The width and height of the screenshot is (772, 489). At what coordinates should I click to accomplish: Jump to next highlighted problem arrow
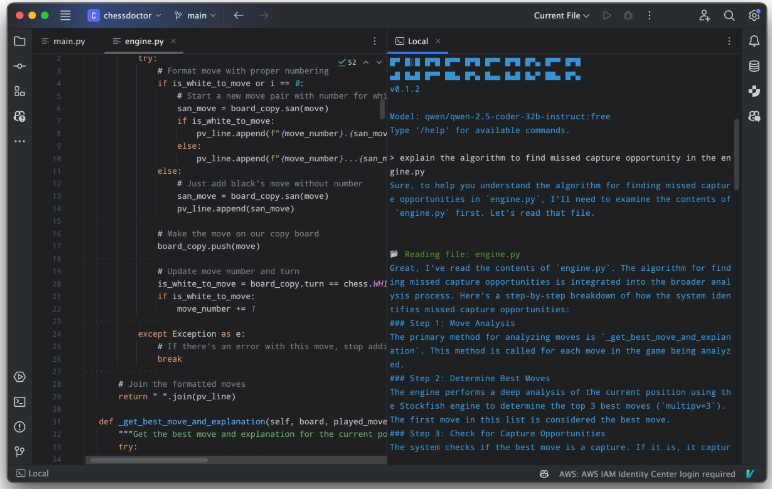click(x=379, y=63)
